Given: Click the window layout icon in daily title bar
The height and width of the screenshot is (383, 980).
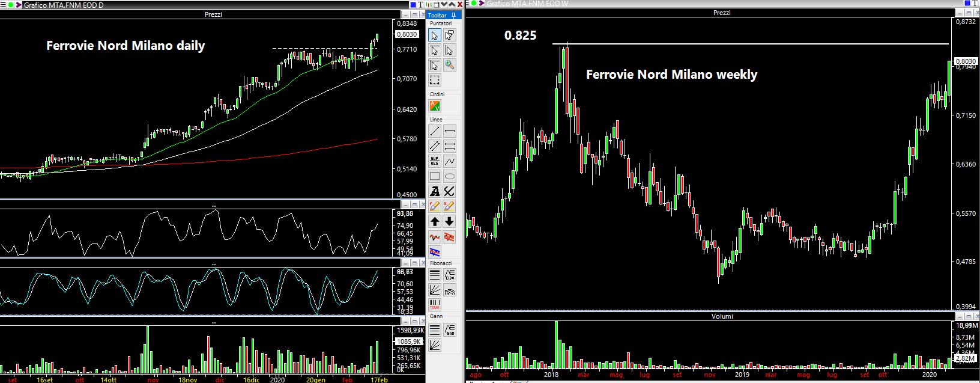Looking at the screenshot, I should [x=437, y=4].
